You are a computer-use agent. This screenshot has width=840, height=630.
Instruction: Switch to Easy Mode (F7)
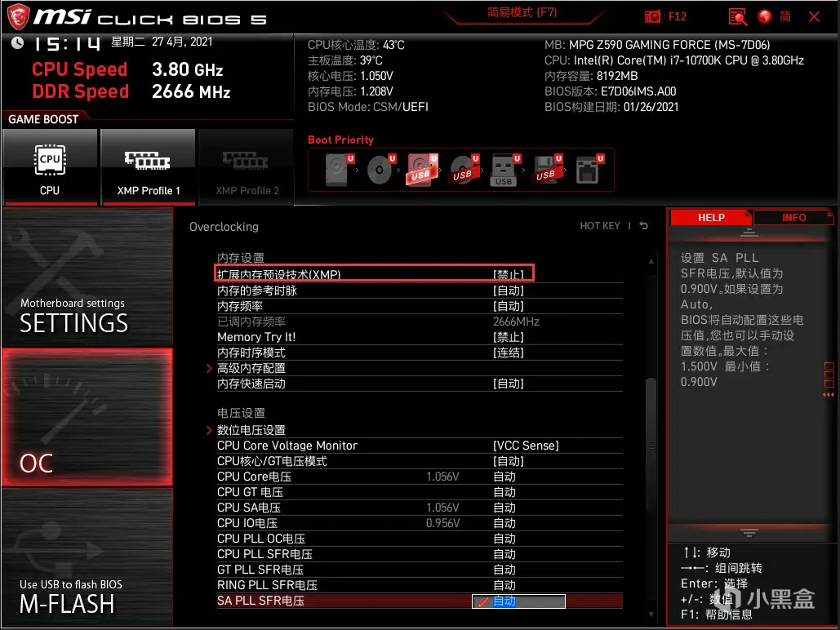point(522,12)
